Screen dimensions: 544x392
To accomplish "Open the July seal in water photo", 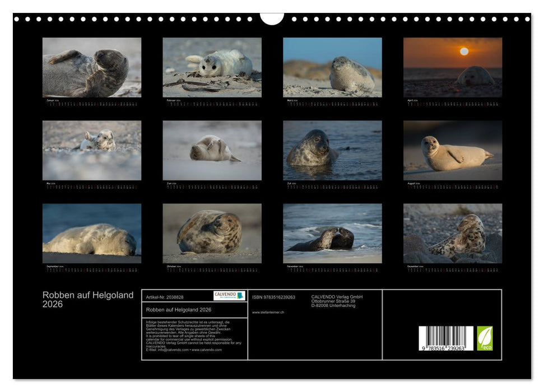I will click(x=332, y=151).
